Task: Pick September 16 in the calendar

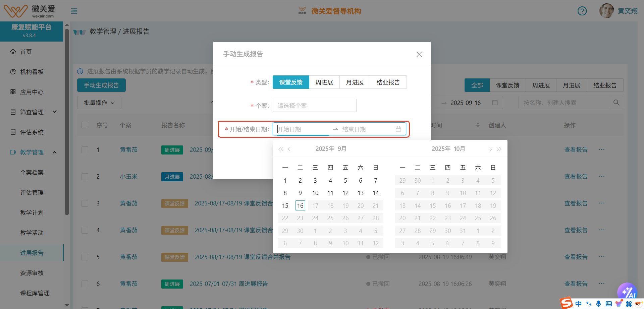Action: (x=300, y=206)
